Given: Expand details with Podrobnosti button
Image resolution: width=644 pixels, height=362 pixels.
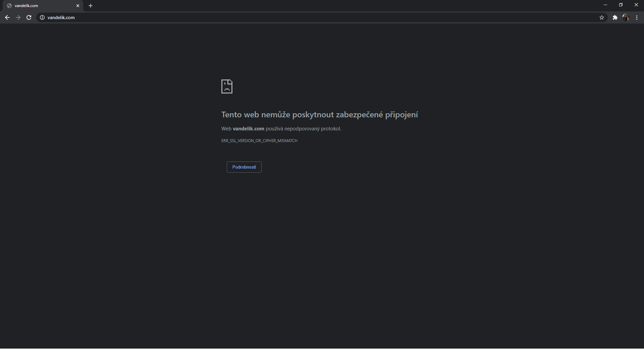Looking at the screenshot, I should [x=244, y=167].
